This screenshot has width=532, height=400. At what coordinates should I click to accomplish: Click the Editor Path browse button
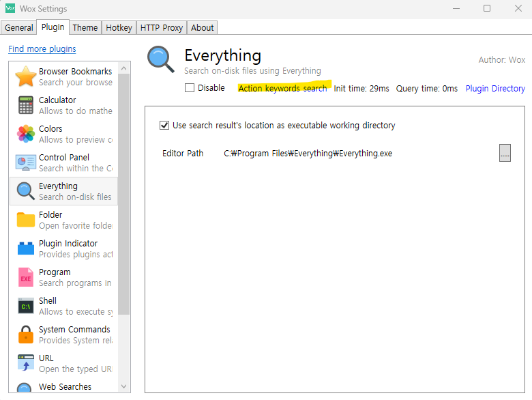[505, 153]
